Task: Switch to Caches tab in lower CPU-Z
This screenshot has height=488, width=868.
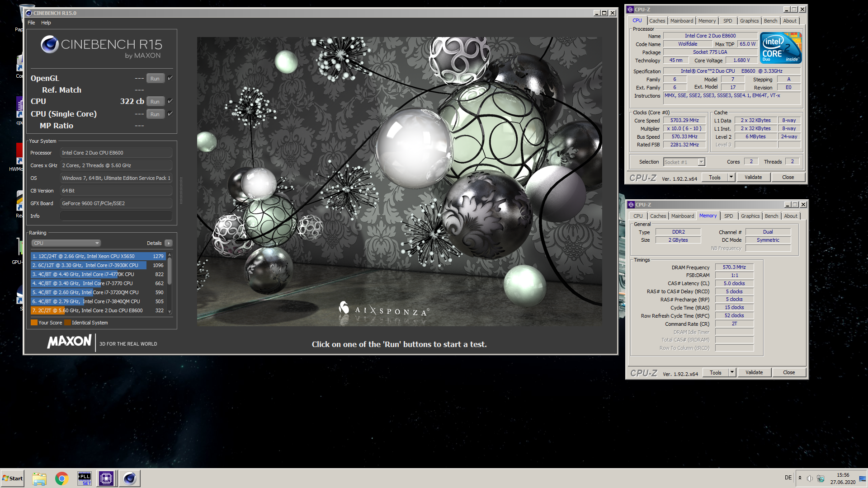Action: 658,216
